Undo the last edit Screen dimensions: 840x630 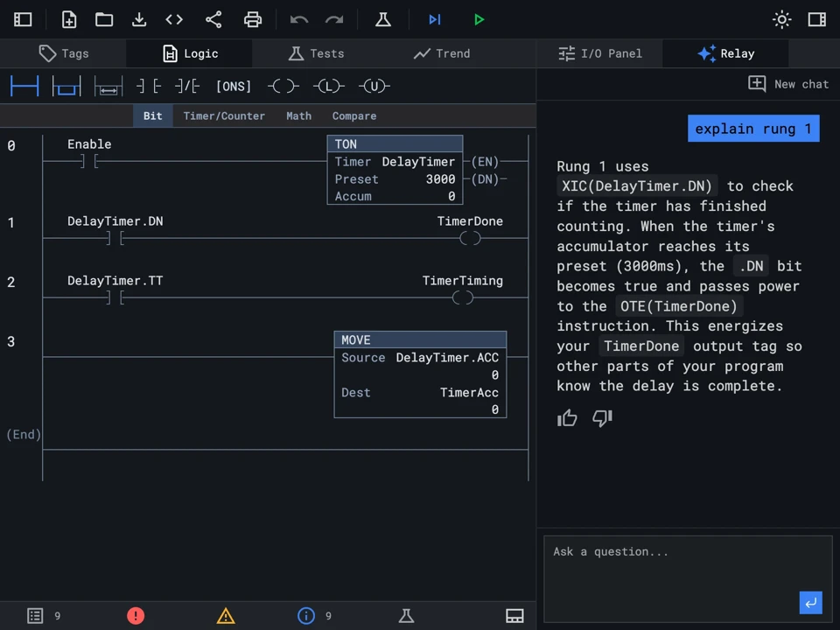(299, 20)
